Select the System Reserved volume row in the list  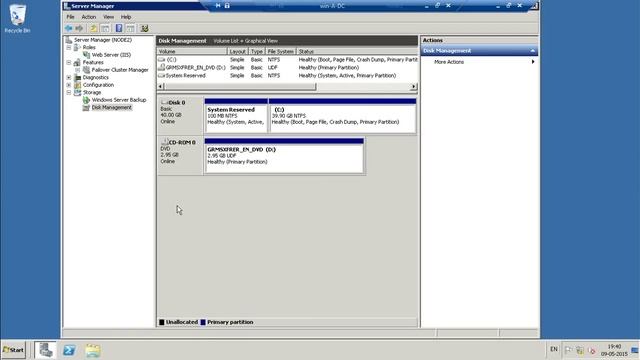click(287, 76)
